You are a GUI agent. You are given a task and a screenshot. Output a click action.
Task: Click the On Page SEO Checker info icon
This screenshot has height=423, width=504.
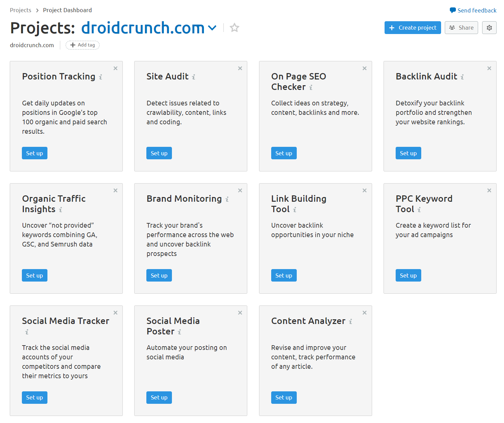tap(311, 88)
